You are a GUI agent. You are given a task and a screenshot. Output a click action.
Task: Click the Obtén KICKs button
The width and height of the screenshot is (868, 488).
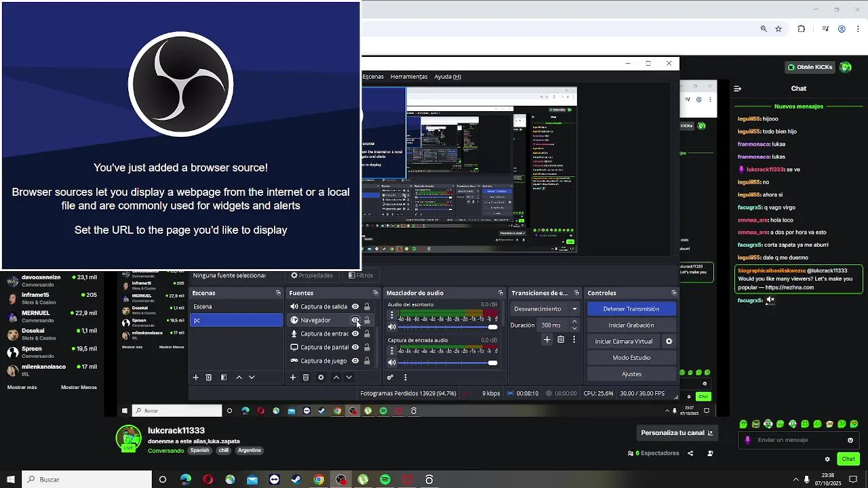click(x=810, y=67)
